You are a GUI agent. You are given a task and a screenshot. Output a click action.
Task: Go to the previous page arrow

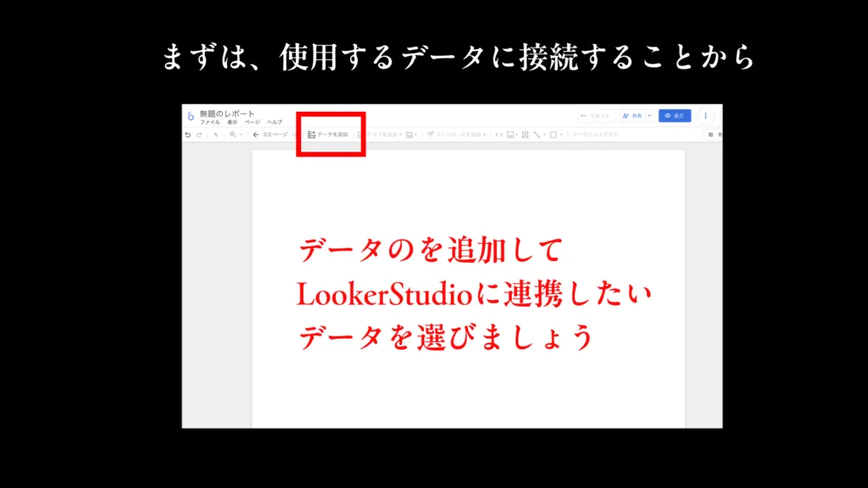point(256,135)
